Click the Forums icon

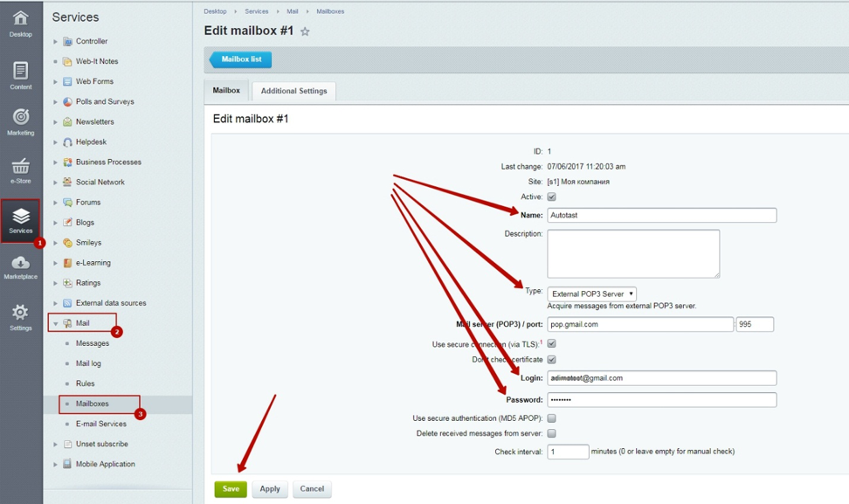tap(67, 202)
